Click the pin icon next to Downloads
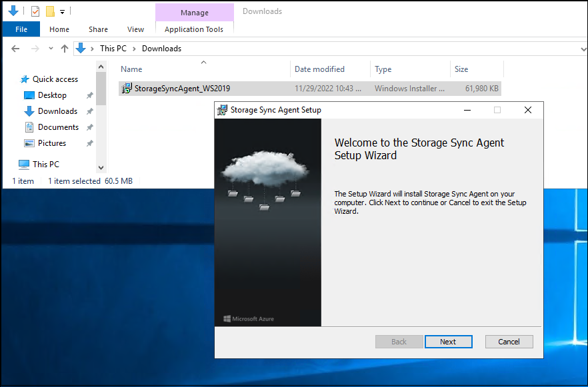 pyautogui.click(x=89, y=112)
